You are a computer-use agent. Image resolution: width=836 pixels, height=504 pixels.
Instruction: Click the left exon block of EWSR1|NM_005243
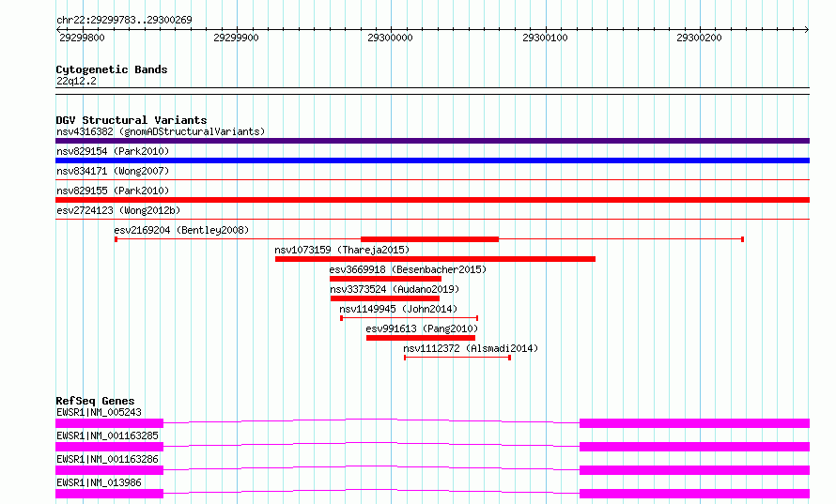tap(109, 423)
